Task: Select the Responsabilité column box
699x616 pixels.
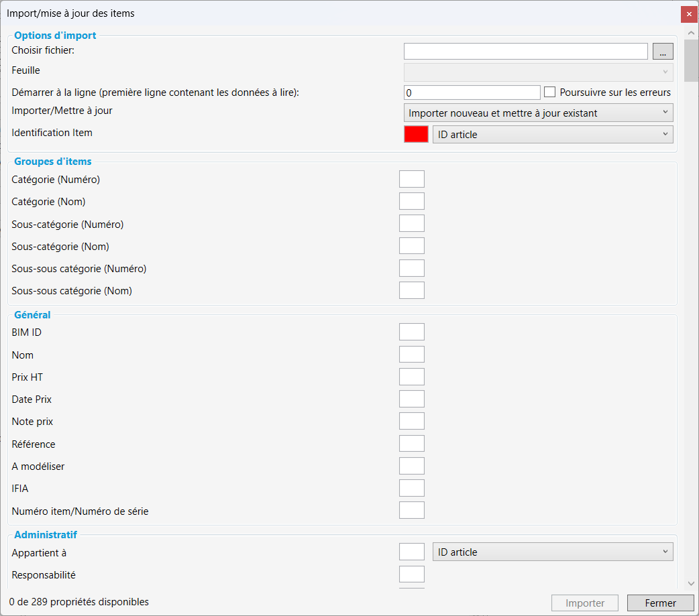Action: [412, 574]
